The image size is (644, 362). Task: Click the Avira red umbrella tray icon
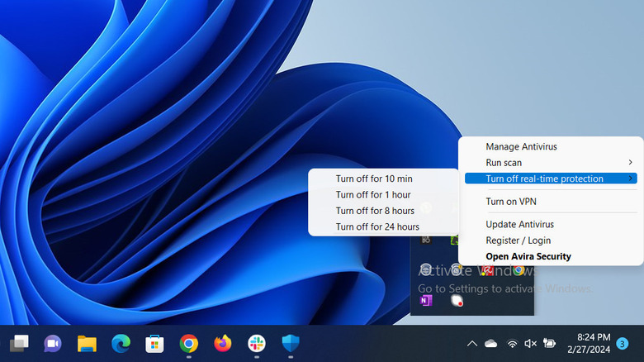click(x=488, y=269)
